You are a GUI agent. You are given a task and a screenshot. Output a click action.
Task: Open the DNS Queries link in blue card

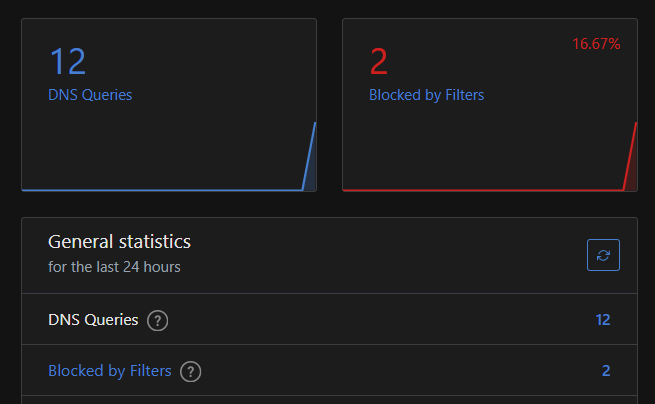pos(90,95)
